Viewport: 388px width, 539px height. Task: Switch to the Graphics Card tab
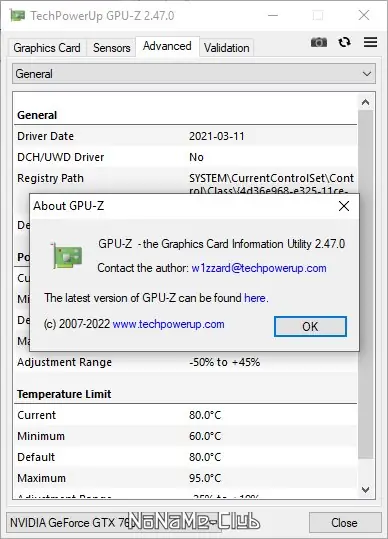47,48
